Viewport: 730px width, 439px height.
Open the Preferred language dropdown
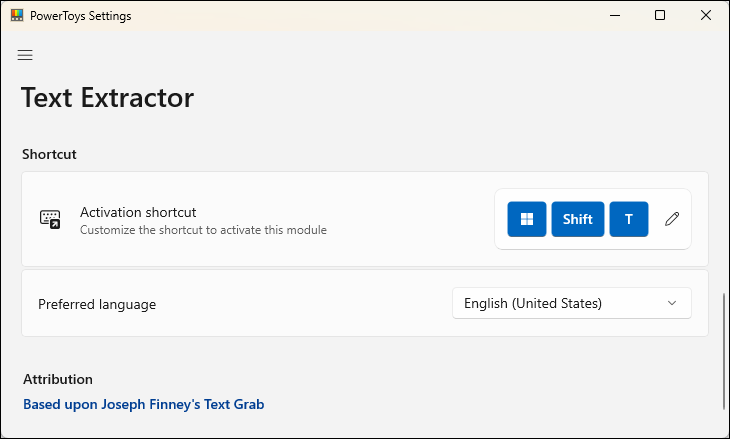(x=572, y=303)
